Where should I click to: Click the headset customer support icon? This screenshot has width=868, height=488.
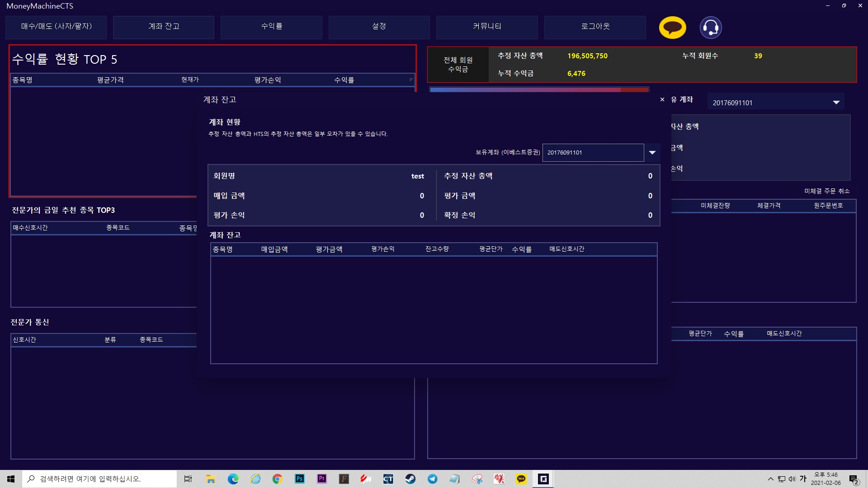[710, 28]
